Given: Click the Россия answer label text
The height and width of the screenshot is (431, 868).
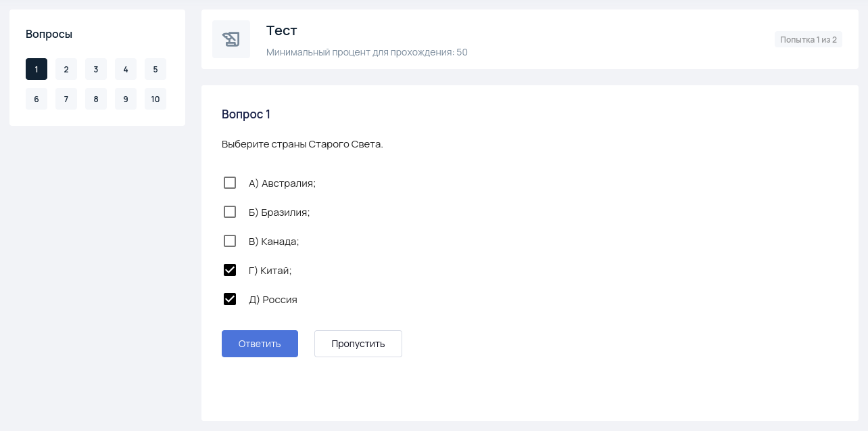Looking at the screenshot, I should (273, 300).
